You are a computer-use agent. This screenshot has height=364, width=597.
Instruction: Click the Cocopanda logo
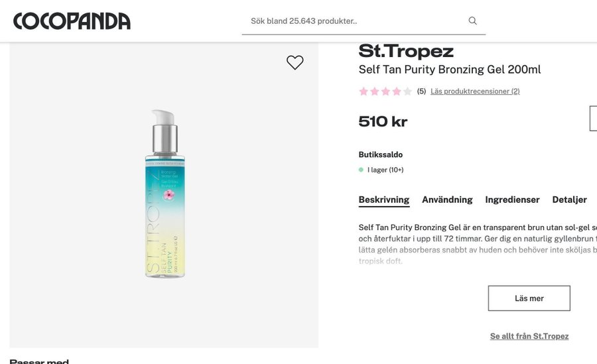(72, 21)
